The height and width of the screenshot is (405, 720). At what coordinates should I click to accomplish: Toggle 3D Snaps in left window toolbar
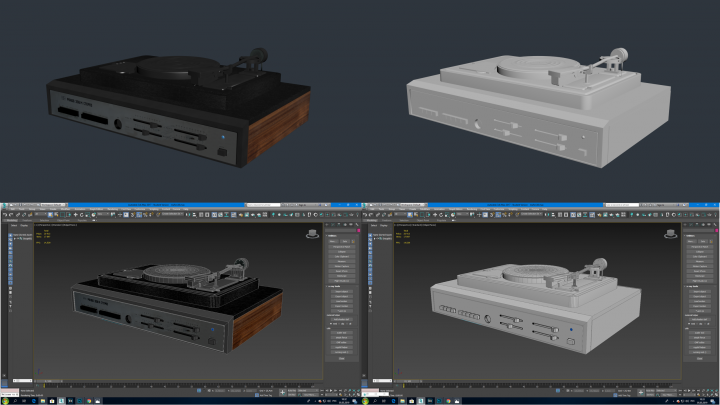coord(133,214)
